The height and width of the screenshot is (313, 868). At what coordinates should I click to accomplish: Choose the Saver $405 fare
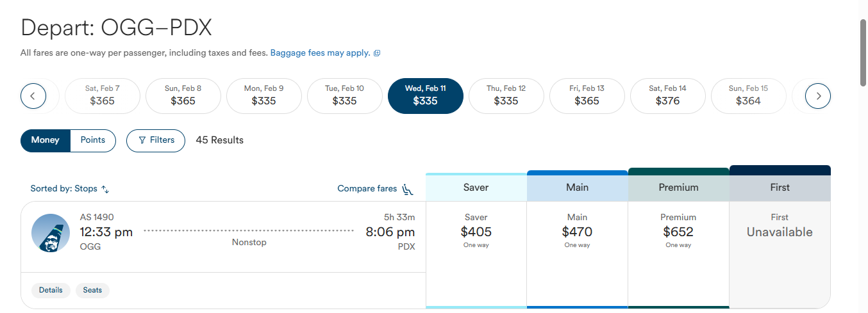point(476,255)
